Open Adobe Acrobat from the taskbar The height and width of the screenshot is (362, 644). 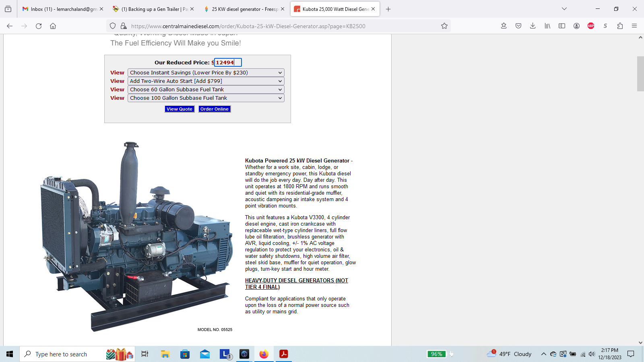click(x=284, y=354)
